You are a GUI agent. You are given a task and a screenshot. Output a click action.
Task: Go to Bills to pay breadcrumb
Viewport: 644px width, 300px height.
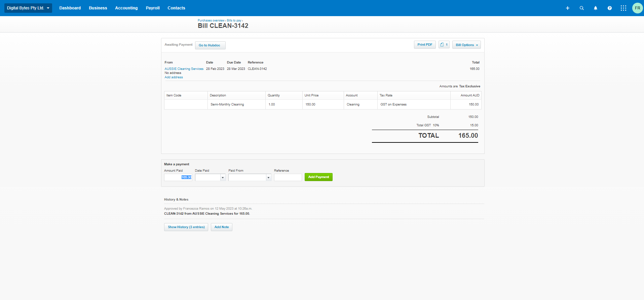[234, 20]
